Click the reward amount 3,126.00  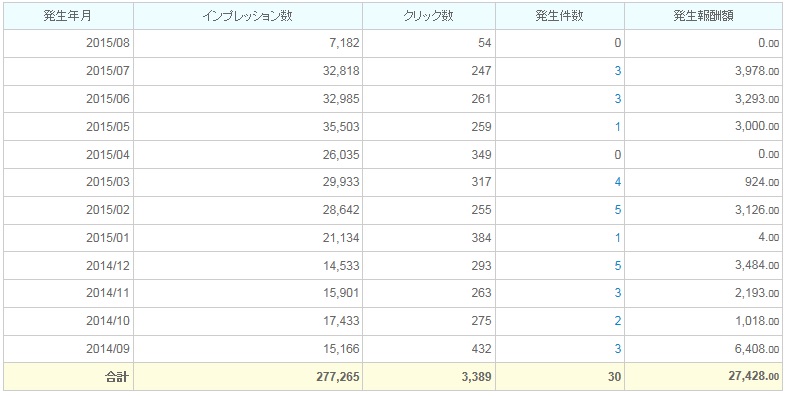coord(757,210)
